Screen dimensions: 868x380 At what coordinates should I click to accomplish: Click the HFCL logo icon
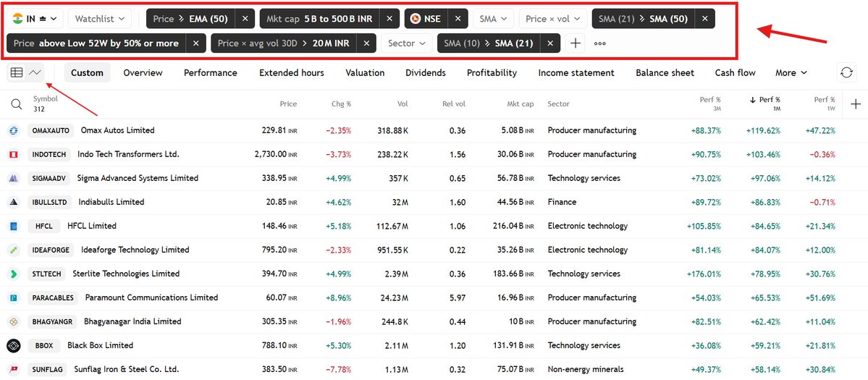click(13, 226)
